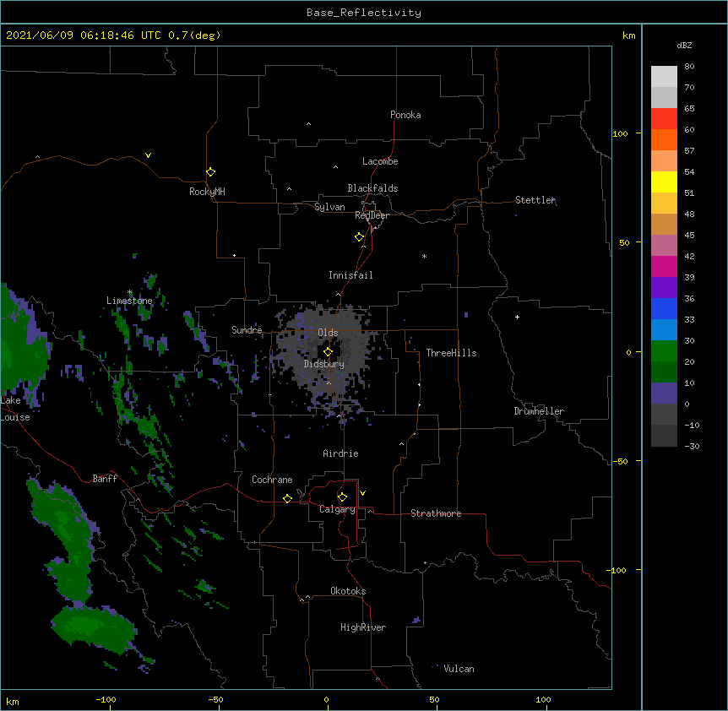Select the magenta 42 dBZ legend swatch
Viewport: 728px width, 711px height.
[x=664, y=266]
